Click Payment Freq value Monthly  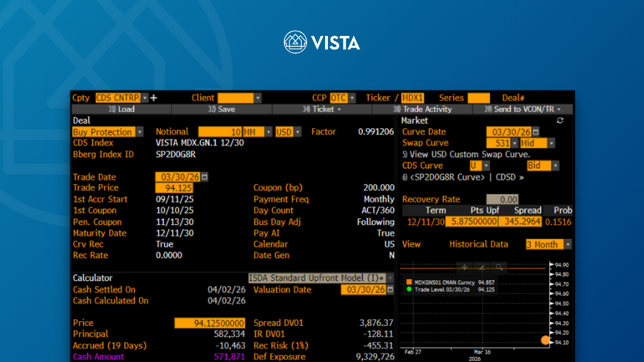click(379, 200)
